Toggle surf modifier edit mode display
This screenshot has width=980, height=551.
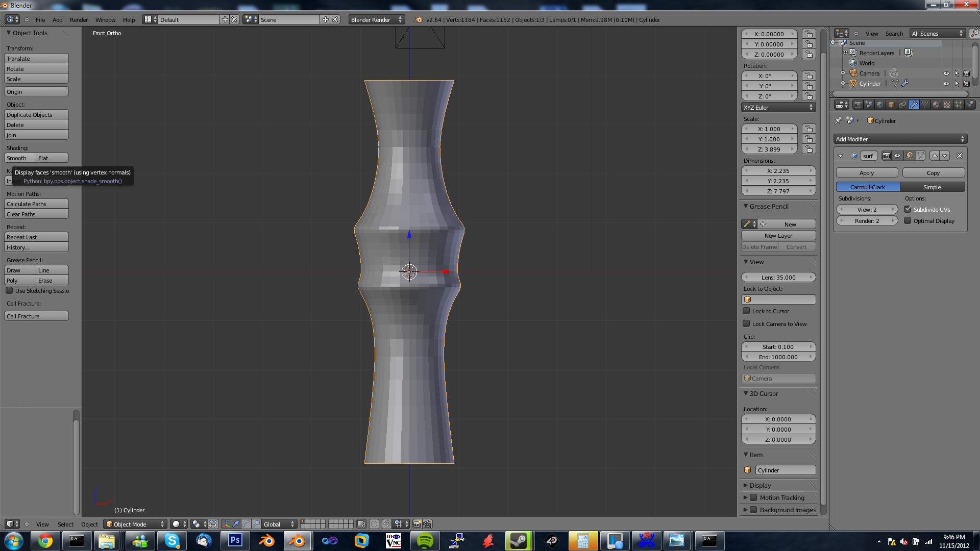pos(909,156)
